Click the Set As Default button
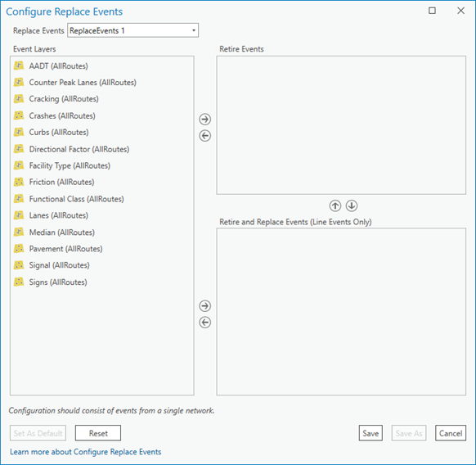Image resolution: width=476 pixels, height=465 pixels. pos(38,433)
